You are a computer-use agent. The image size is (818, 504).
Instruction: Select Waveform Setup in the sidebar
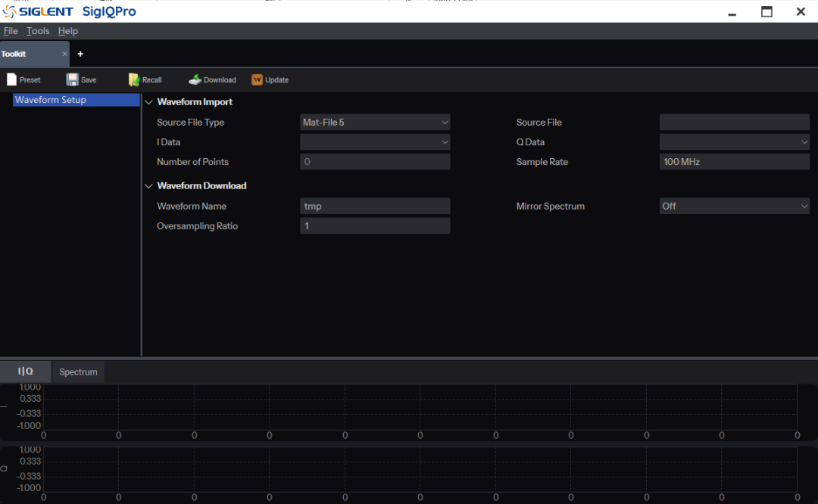tap(76, 100)
